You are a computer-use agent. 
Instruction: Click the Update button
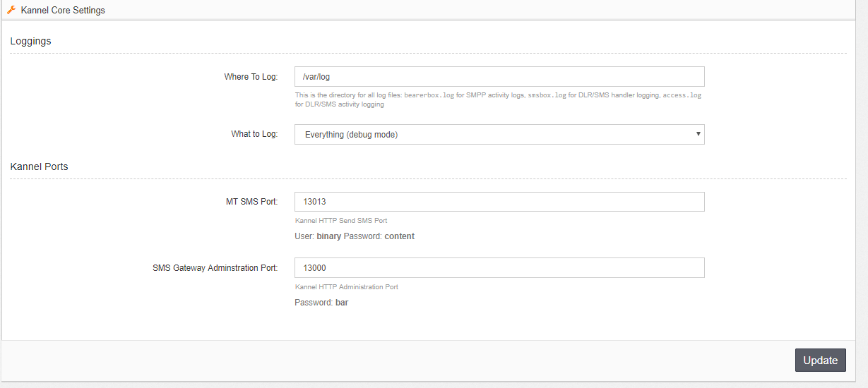[x=820, y=360]
